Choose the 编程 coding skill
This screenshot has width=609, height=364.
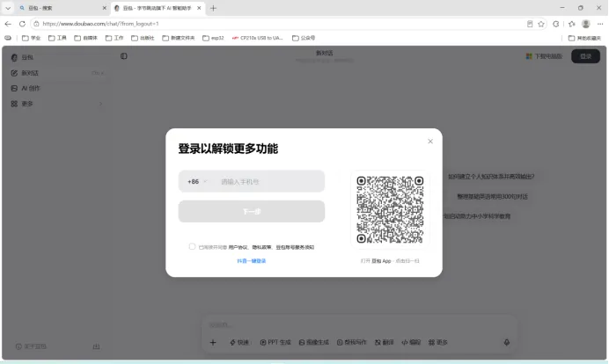[411, 342]
